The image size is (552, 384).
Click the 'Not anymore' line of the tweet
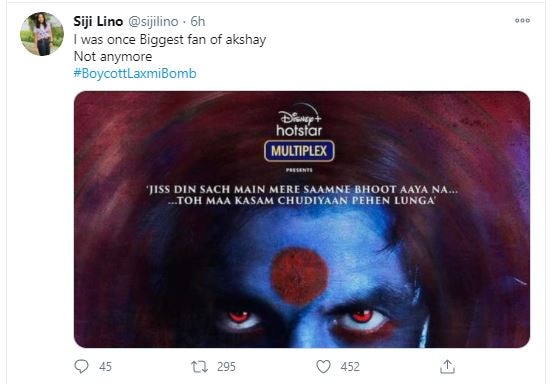pyautogui.click(x=113, y=57)
